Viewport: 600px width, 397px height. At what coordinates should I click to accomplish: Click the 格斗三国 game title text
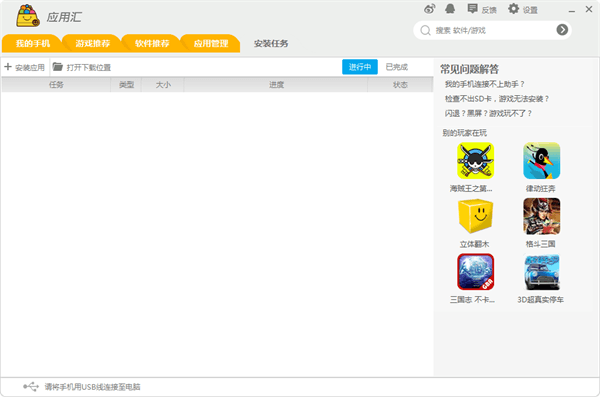click(540, 244)
